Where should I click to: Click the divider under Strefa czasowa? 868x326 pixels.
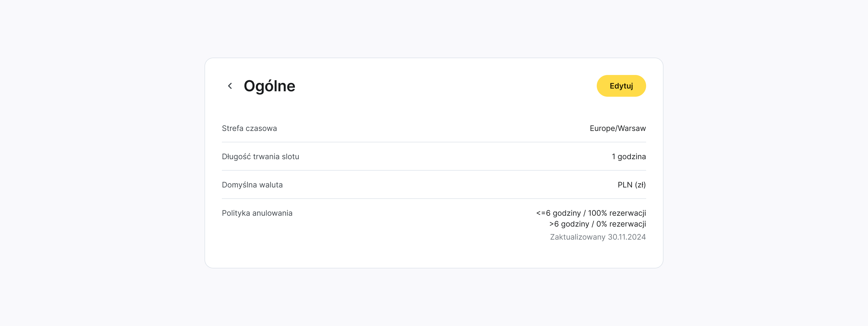click(x=434, y=142)
